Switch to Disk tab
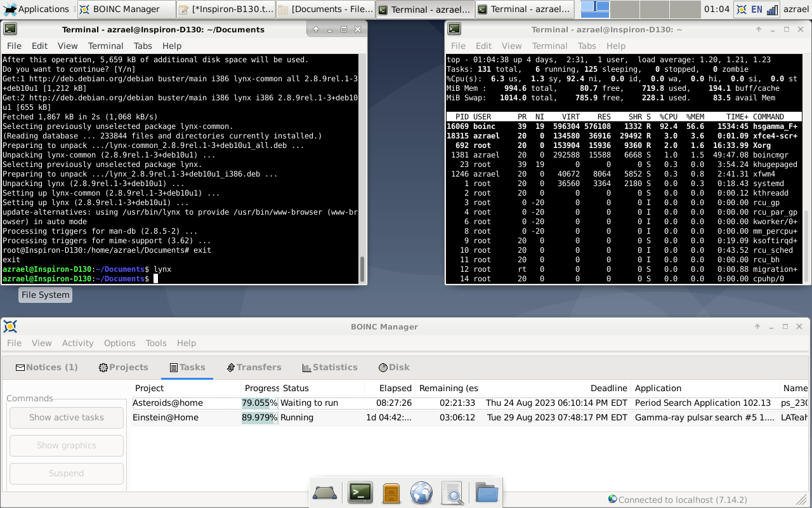 pyautogui.click(x=394, y=367)
